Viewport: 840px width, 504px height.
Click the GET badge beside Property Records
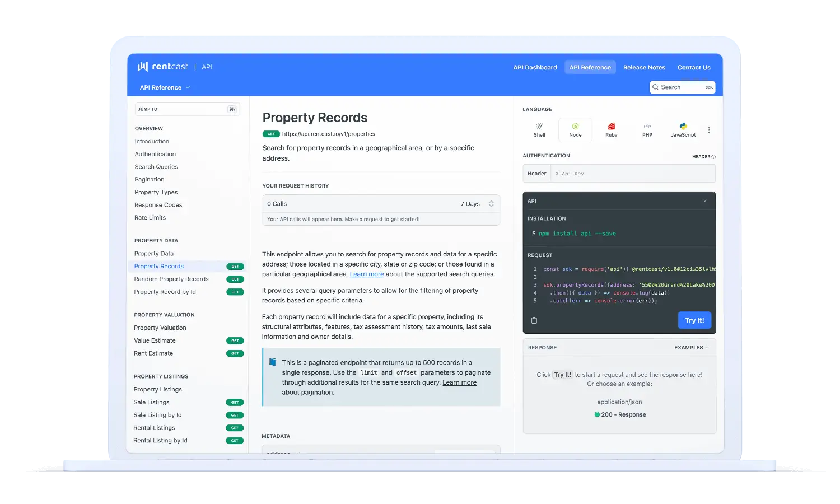(x=235, y=267)
